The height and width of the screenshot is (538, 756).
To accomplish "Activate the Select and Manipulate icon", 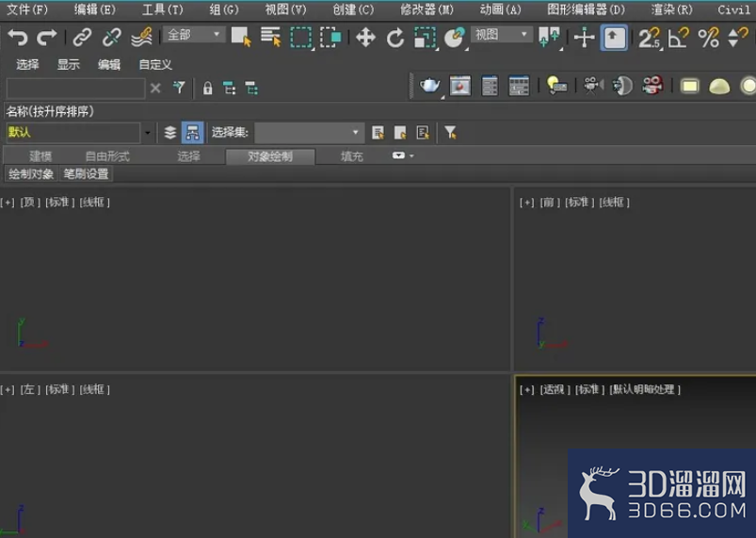I will pyautogui.click(x=584, y=37).
